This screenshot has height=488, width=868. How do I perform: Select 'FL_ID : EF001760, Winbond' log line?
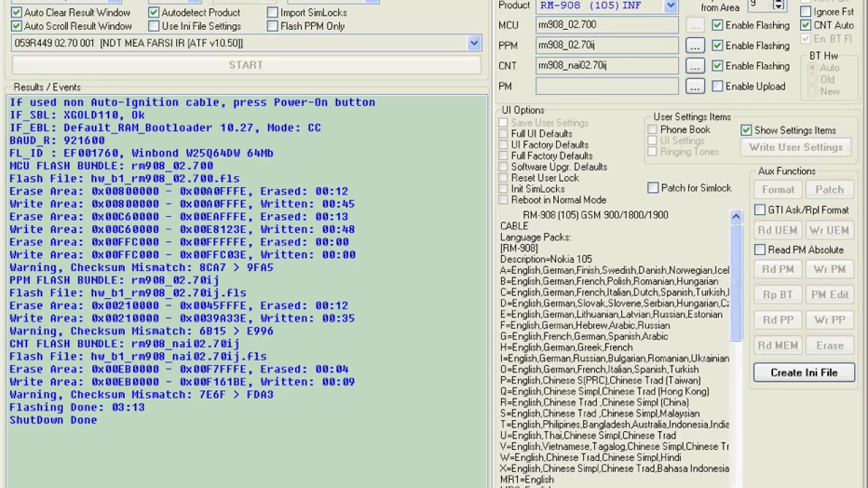[x=141, y=153]
